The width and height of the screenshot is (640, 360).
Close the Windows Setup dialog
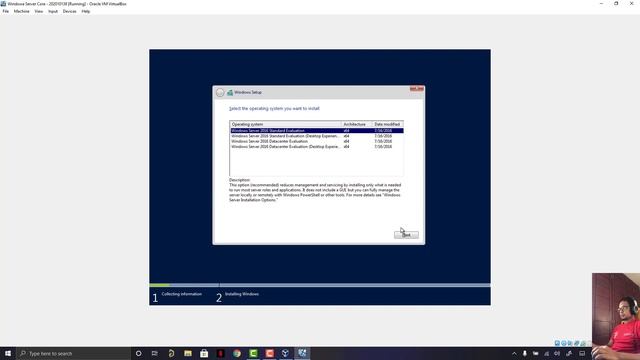(x=417, y=89)
